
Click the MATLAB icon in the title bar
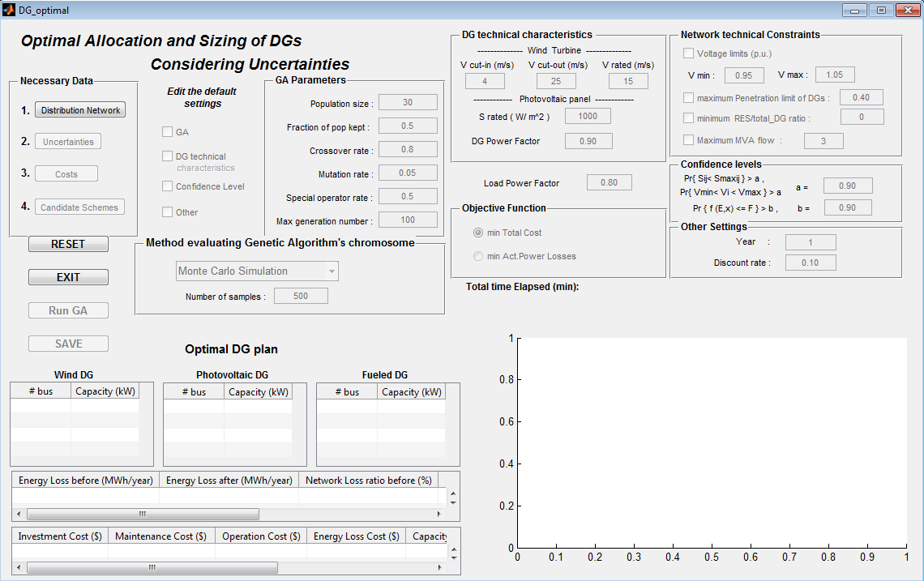pos(8,10)
